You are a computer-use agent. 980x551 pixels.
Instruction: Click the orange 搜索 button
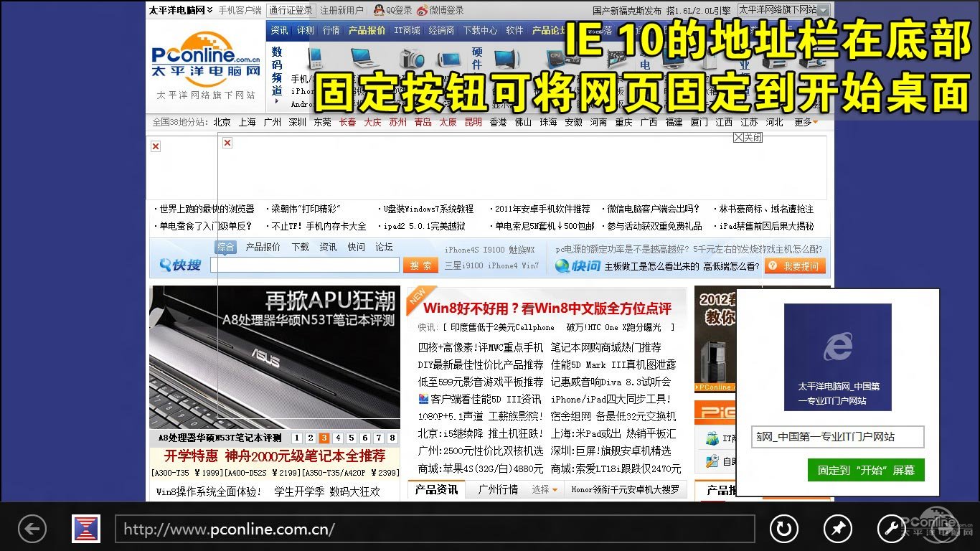pyautogui.click(x=420, y=265)
